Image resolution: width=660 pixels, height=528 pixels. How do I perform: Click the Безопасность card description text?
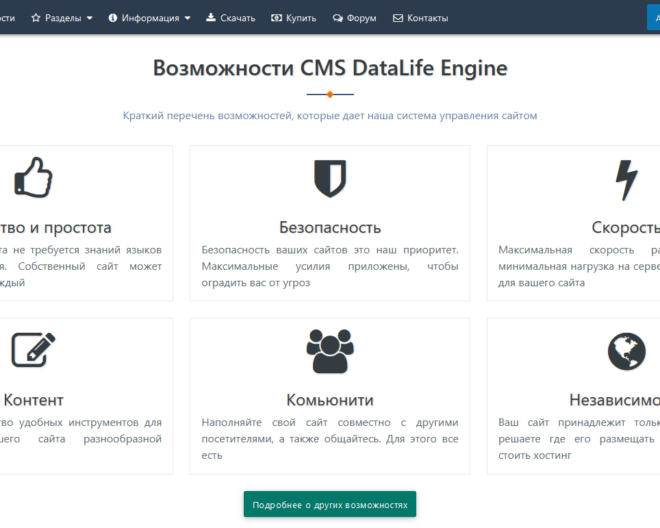pyautogui.click(x=330, y=266)
